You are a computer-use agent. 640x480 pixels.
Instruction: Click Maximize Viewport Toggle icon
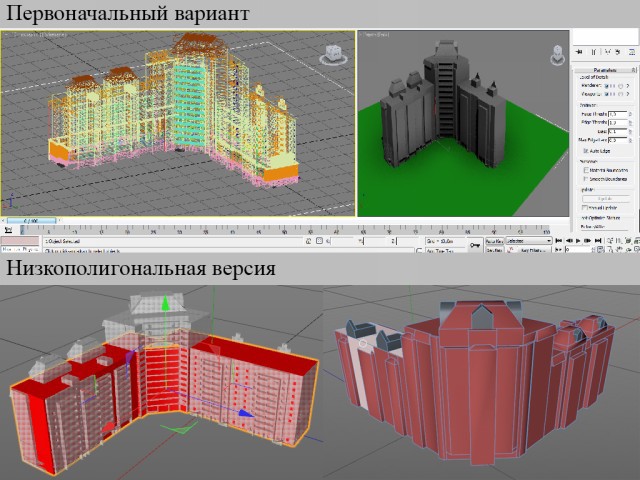[637, 249]
